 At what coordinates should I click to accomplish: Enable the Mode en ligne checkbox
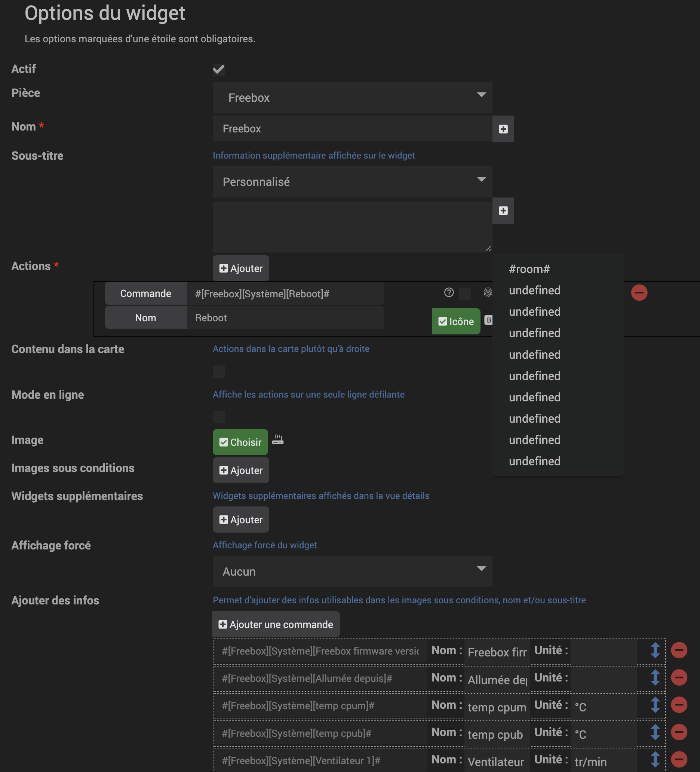pyautogui.click(x=219, y=417)
